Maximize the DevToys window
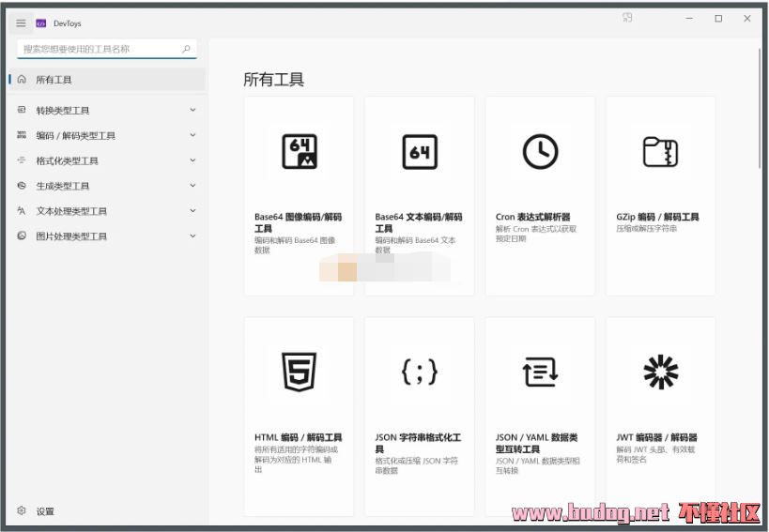Viewport: 769px width, 532px height. pyautogui.click(x=718, y=19)
